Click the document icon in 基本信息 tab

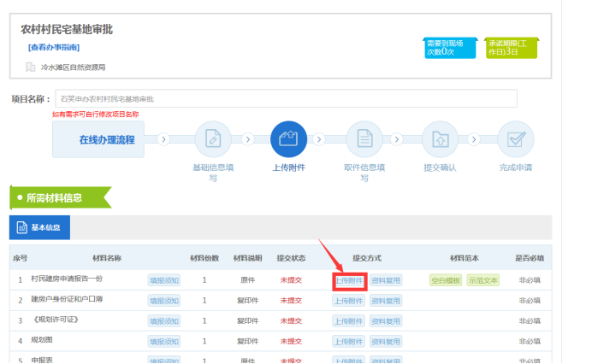[x=22, y=228]
